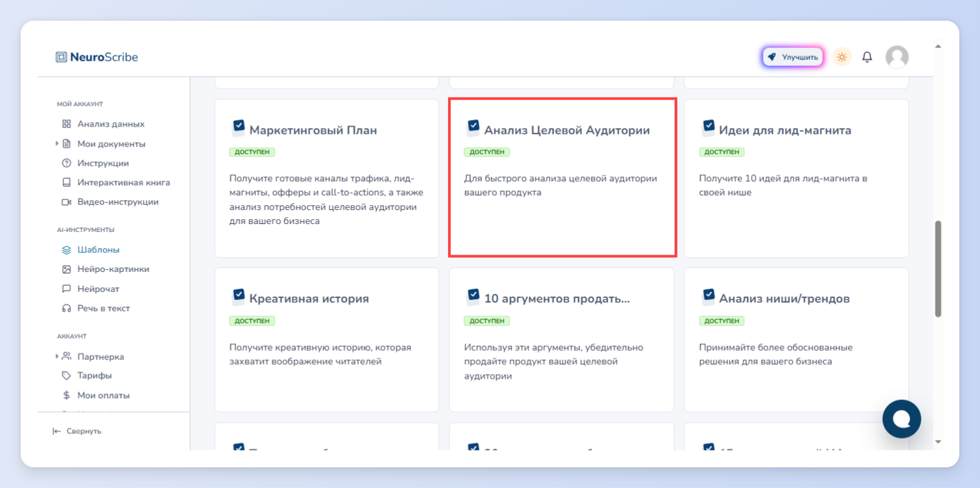Open the notifications bell
This screenshot has width=980, height=488.
tap(867, 57)
